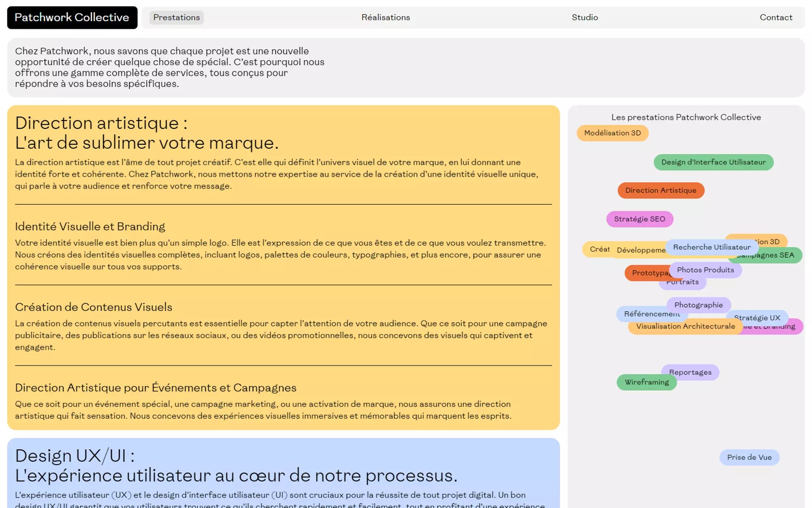Open the Prestations menu item
The width and height of the screenshot is (812, 508).
coord(176,17)
